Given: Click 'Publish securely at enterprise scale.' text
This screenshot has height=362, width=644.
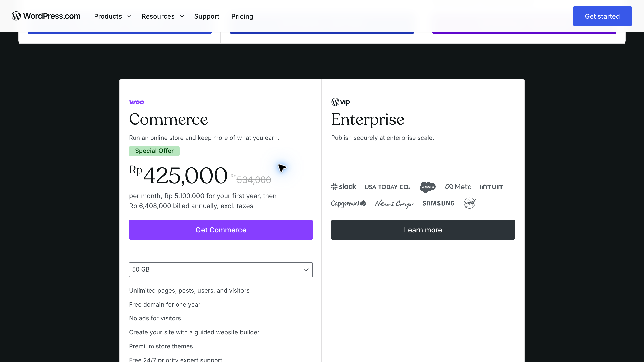Looking at the screenshot, I should 382,138.
